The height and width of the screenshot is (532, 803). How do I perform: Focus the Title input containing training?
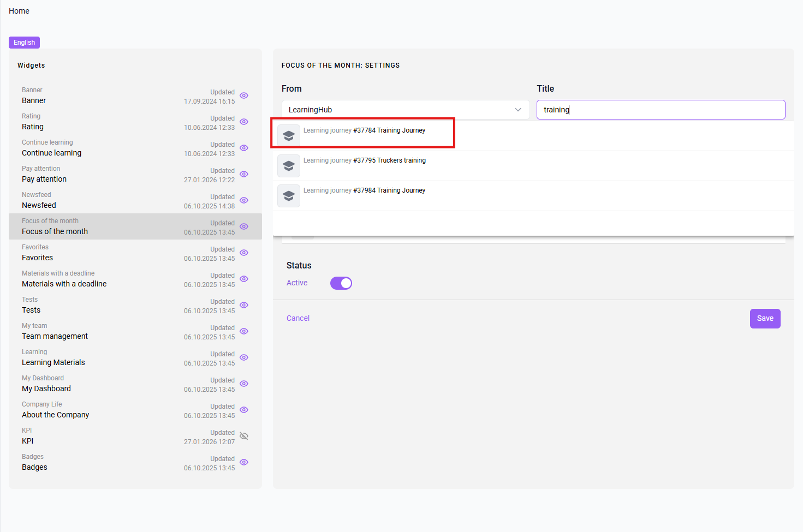tap(661, 110)
